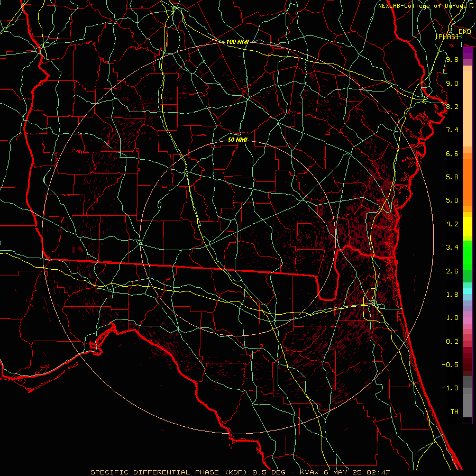
Task: Click the 6.6 value on the legend
Action: point(452,153)
